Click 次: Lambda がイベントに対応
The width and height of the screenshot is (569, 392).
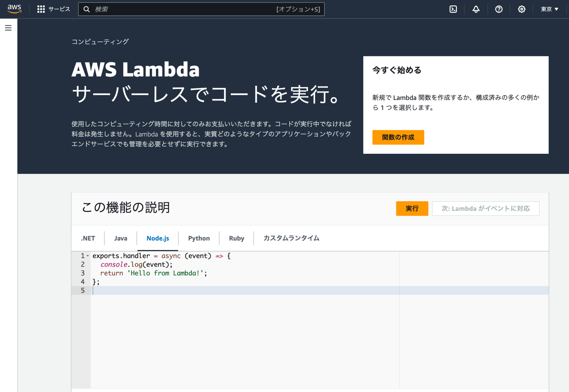tap(486, 208)
